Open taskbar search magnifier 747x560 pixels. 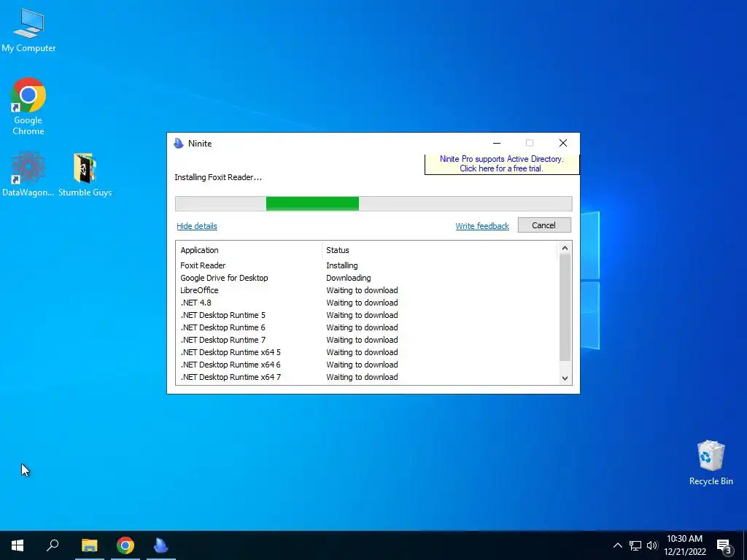click(x=53, y=545)
